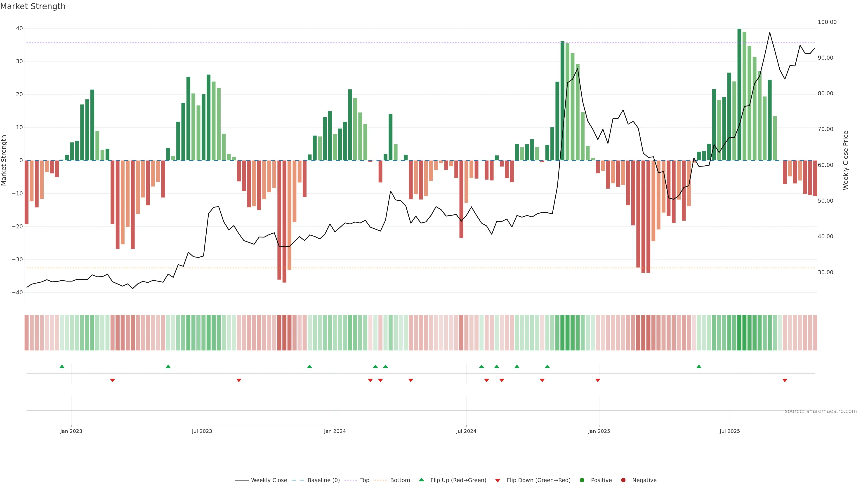Click the darkest green heatmap strip cell

pos(739,332)
